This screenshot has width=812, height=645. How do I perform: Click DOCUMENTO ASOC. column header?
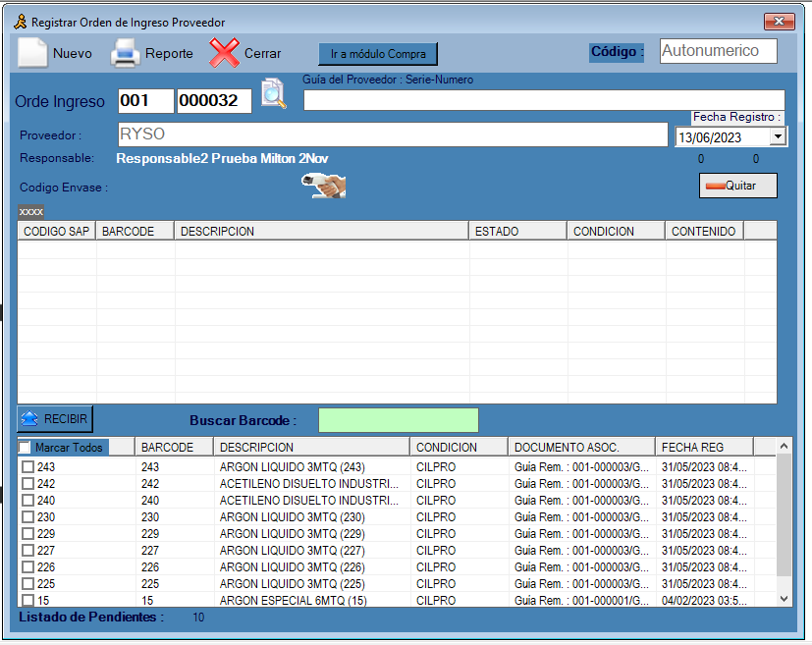click(581, 448)
